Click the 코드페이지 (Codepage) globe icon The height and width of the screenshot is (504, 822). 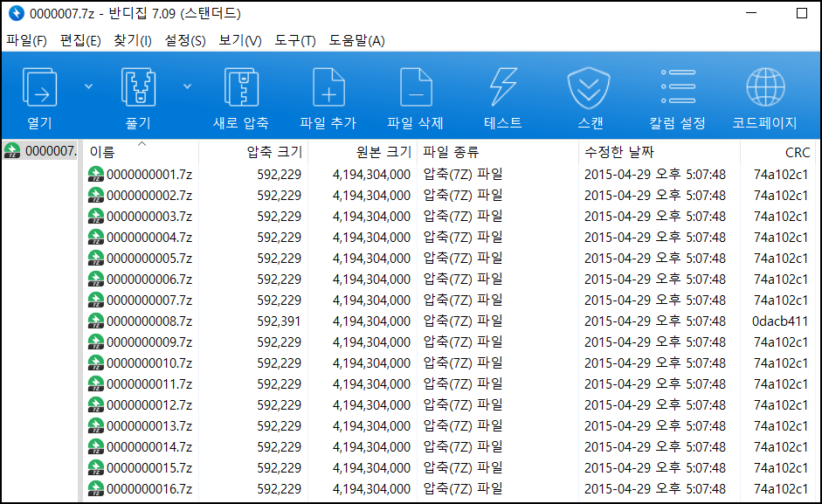coord(765,87)
